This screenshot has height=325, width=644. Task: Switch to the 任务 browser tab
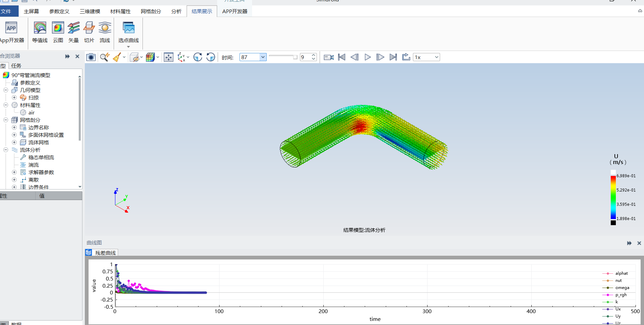(x=16, y=66)
